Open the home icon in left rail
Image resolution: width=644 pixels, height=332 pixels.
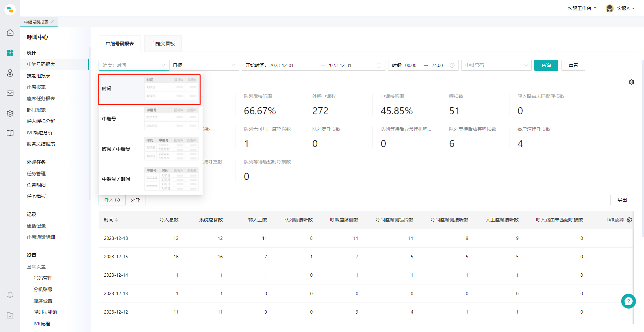click(10, 33)
